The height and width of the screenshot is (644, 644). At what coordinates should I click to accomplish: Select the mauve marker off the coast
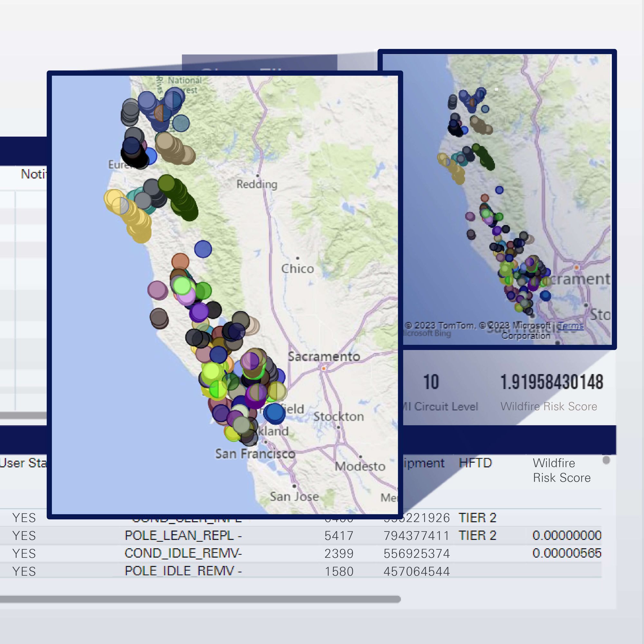click(157, 290)
